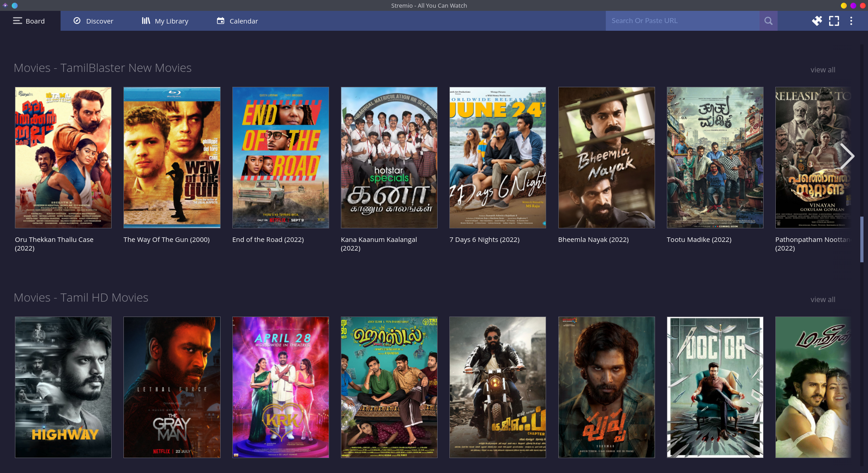Open The Gray Man poster
The image size is (868, 473).
pos(172,387)
